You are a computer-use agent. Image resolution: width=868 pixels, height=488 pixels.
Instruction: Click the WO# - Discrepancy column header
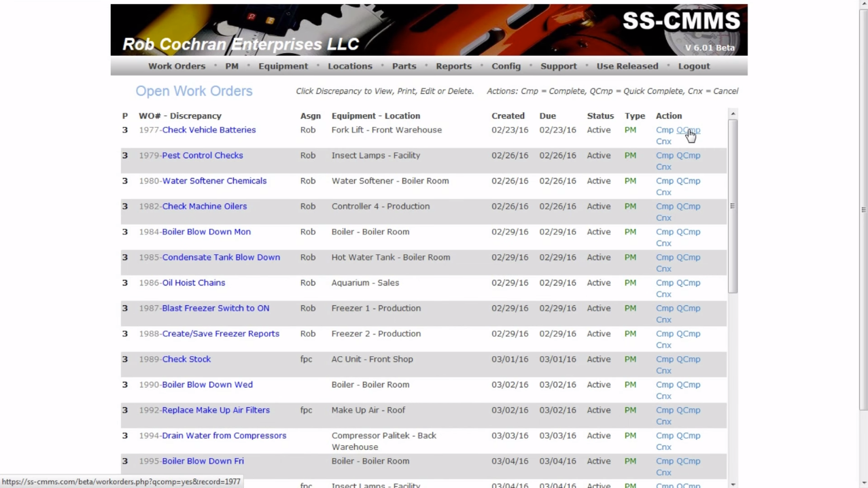180,116
